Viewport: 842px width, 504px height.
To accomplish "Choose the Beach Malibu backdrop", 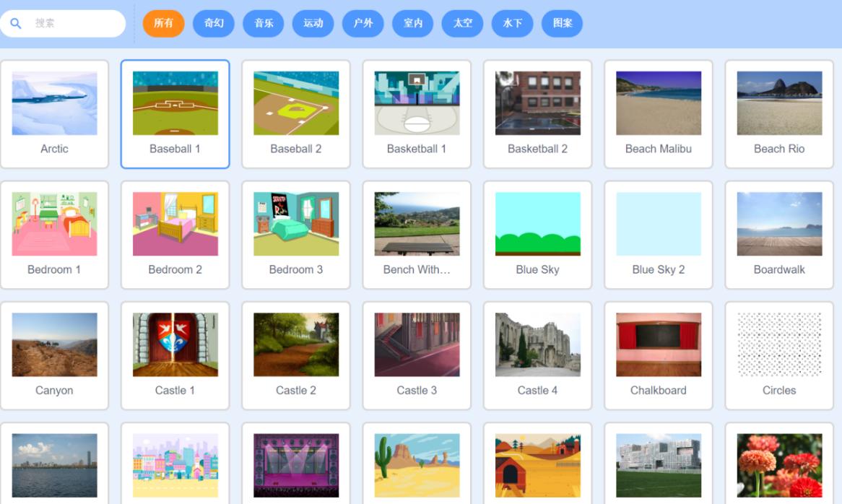I will (x=659, y=114).
